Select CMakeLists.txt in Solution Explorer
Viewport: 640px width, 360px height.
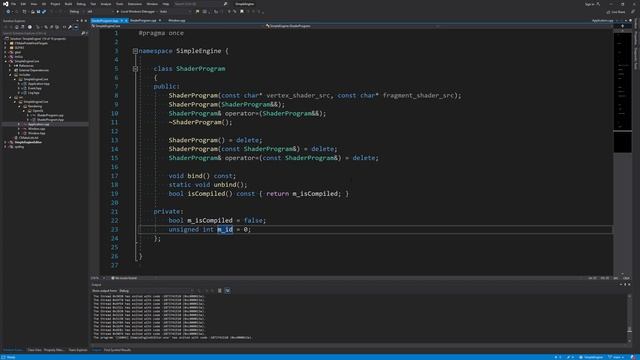pyautogui.click(x=29, y=138)
